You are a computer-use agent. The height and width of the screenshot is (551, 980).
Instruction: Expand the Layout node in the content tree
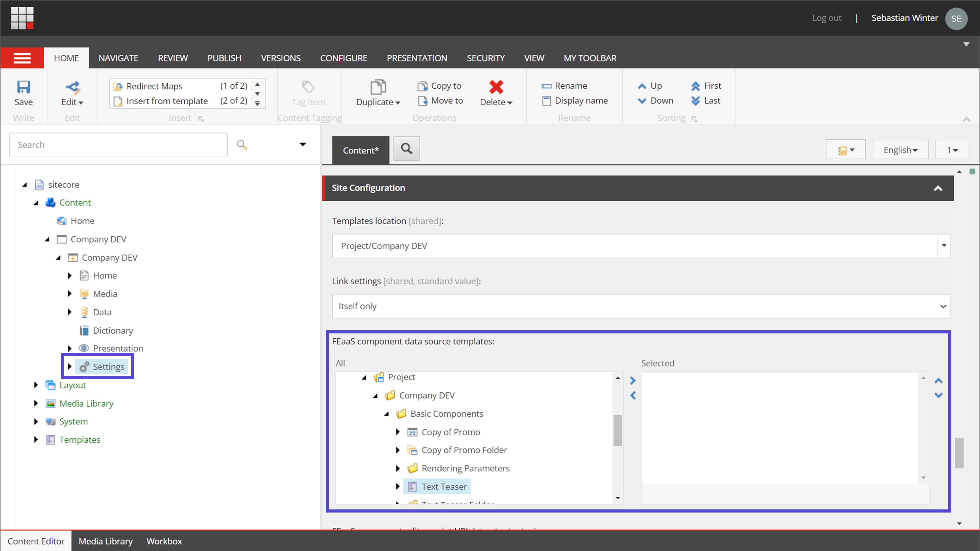click(x=36, y=385)
